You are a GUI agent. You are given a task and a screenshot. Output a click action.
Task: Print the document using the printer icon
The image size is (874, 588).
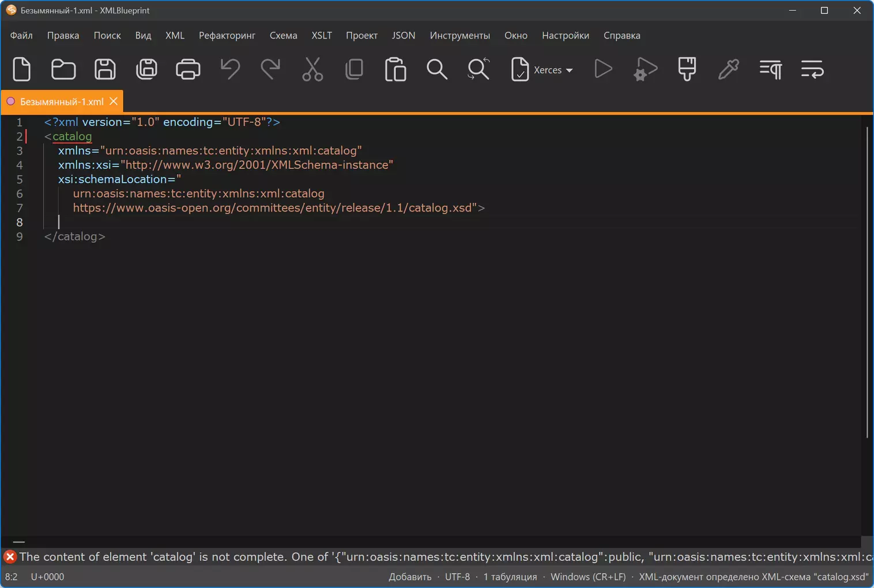tap(188, 70)
